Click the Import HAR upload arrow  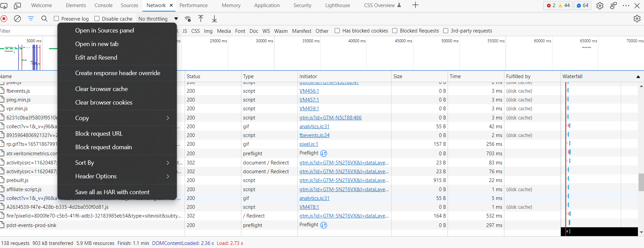(x=201, y=19)
